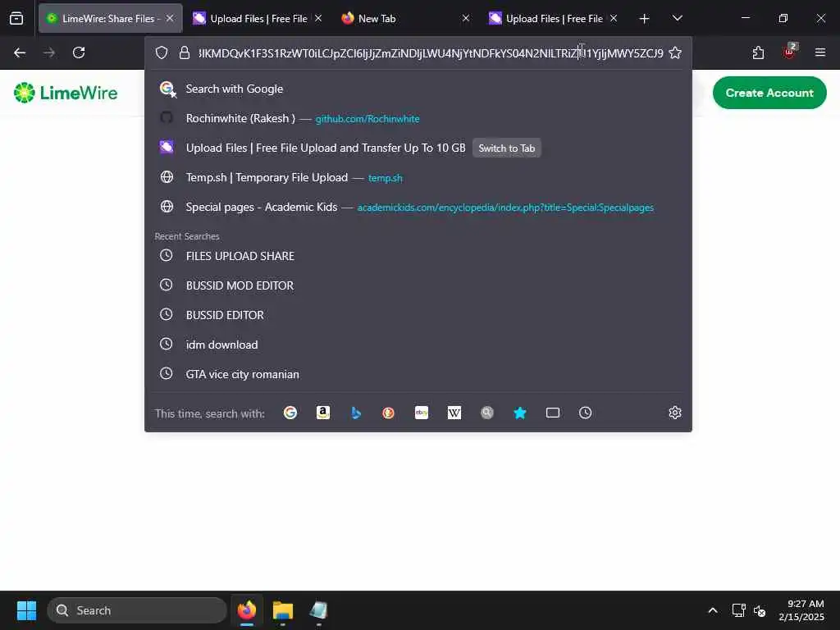840x630 pixels.
Task: Search this time with Bing icon
Action: 356,413
